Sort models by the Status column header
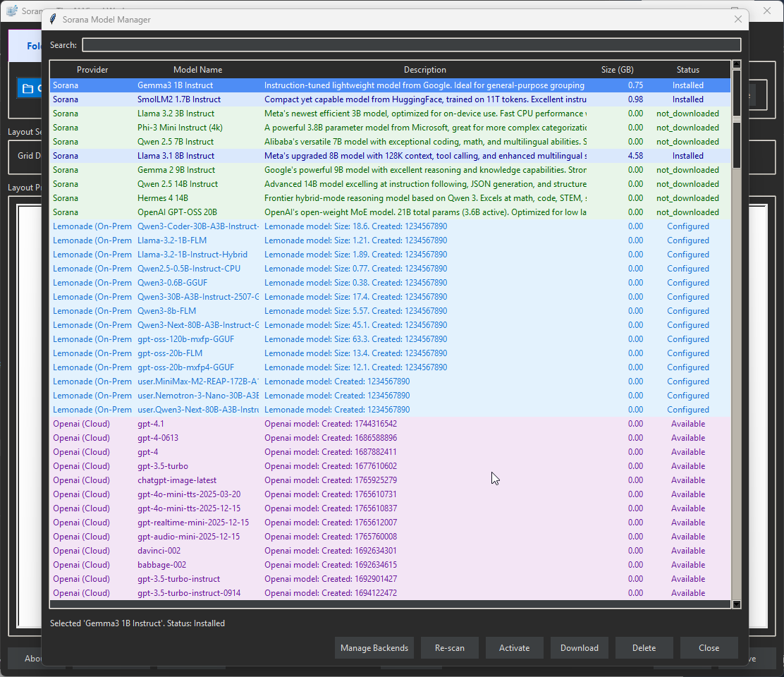This screenshot has width=784, height=677. click(x=687, y=69)
